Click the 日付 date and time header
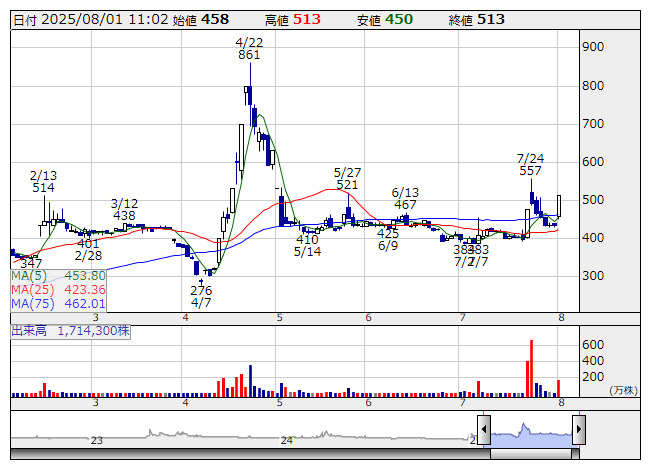 point(90,19)
